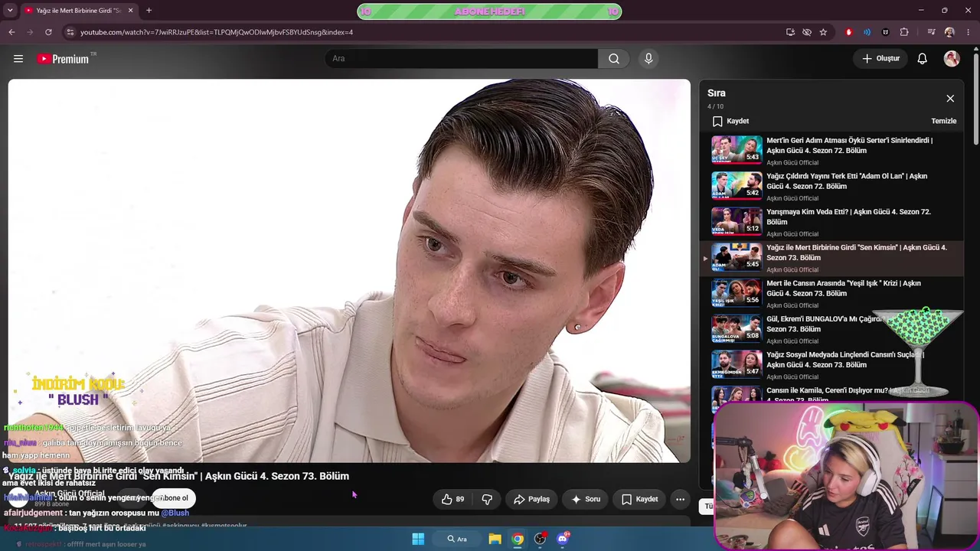980x551 pixels.
Task: Play queue video 'Yağız Çıldırdı Yayını Terk Etti'
Action: (x=847, y=181)
